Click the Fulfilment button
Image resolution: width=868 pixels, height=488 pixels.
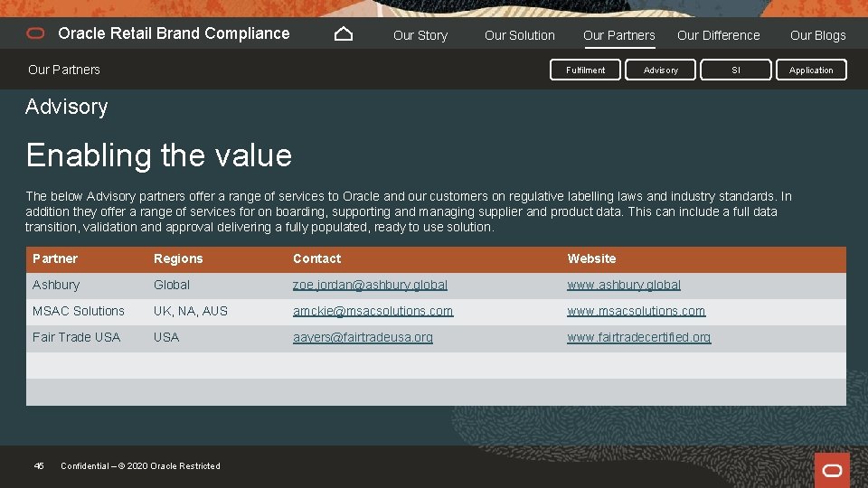[585, 70]
